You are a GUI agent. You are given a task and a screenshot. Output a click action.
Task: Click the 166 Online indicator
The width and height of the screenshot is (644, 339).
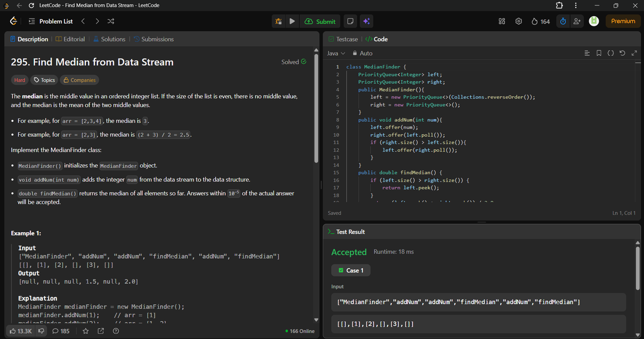pyautogui.click(x=301, y=331)
